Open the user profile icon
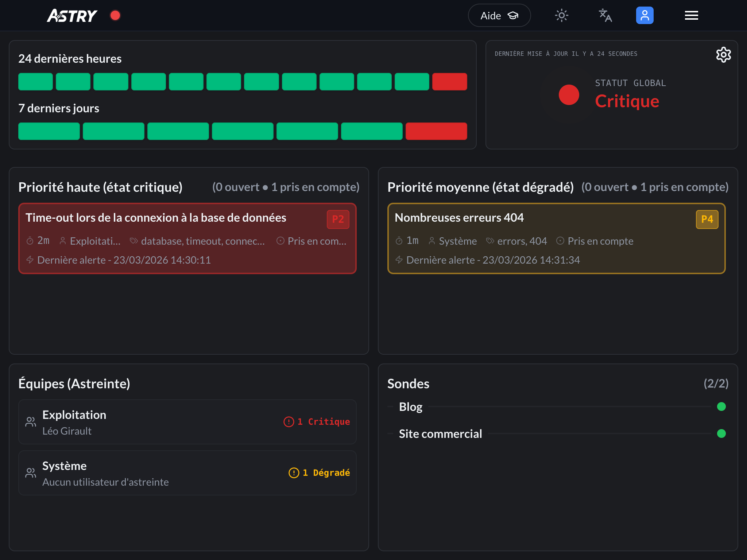This screenshot has width=747, height=560. (x=645, y=15)
